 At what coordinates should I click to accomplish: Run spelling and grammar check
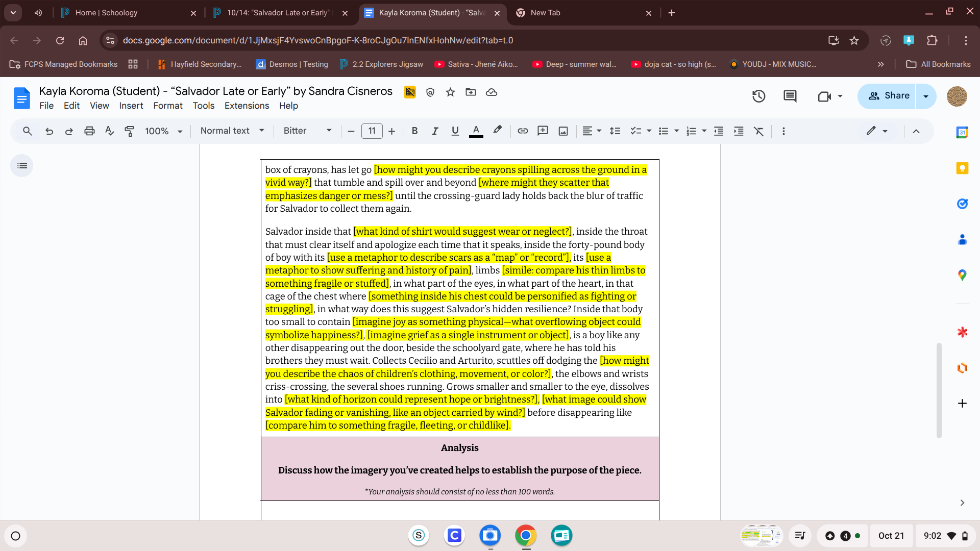pos(109,131)
